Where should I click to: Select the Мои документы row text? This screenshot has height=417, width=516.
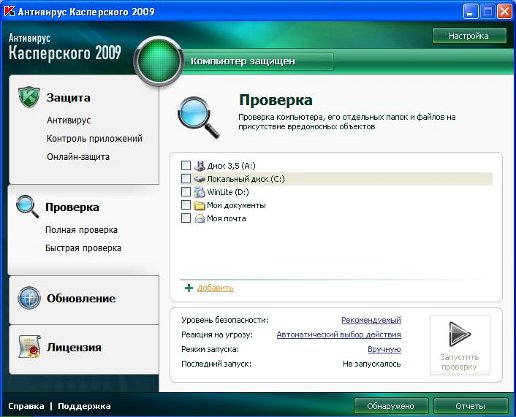point(236,205)
